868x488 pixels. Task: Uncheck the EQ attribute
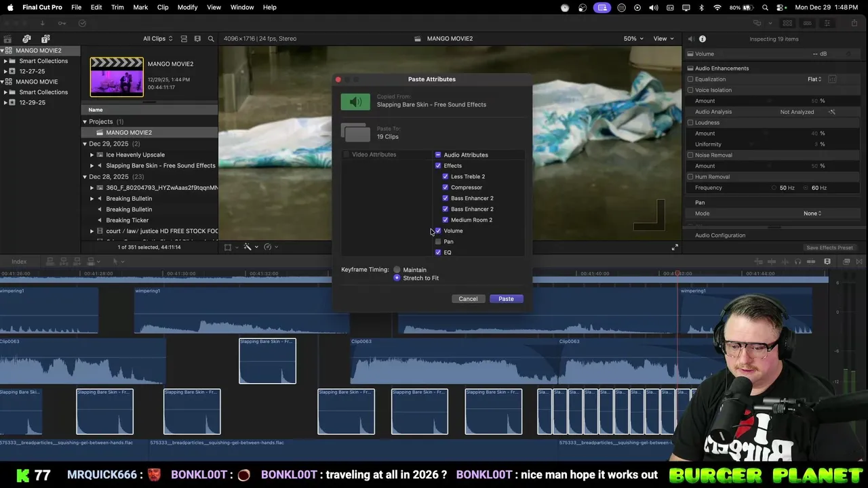coord(438,252)
